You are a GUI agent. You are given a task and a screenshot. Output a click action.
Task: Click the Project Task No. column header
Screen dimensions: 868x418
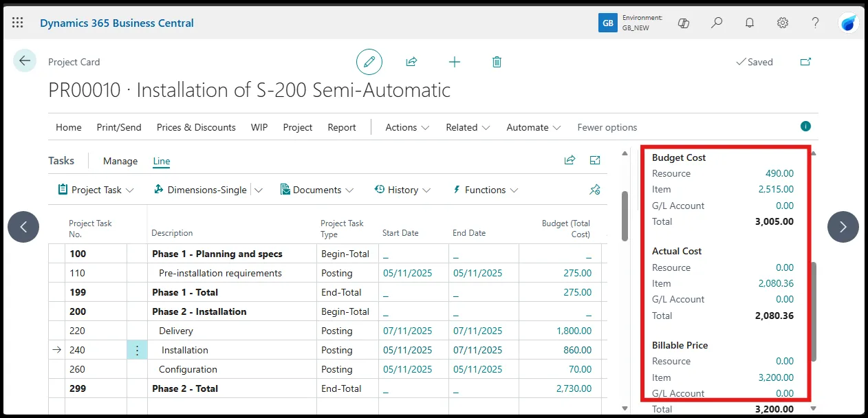click(90, 228)
